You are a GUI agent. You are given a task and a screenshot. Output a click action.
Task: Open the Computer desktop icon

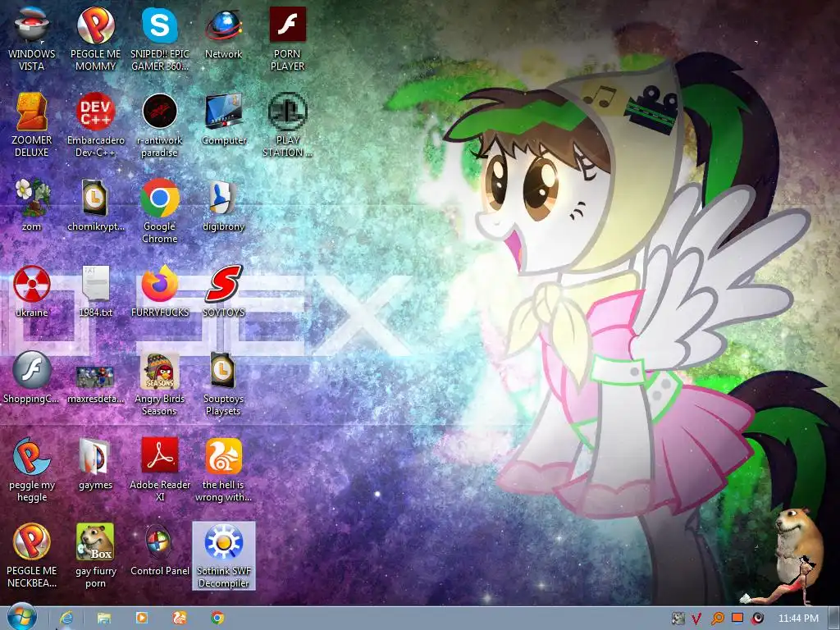(223, 119)
